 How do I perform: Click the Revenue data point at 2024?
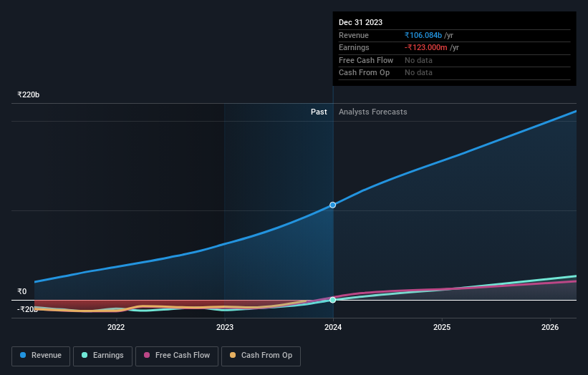coord(332,205)
